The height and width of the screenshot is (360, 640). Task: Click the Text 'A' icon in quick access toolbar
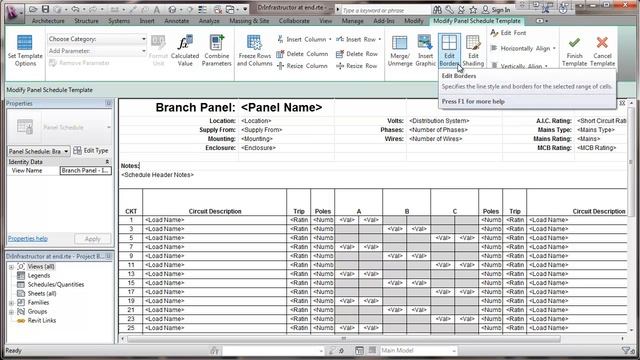156,9
